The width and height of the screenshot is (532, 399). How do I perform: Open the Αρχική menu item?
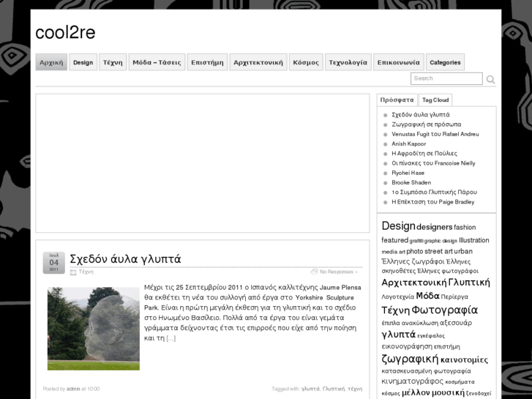click(51, 62)
